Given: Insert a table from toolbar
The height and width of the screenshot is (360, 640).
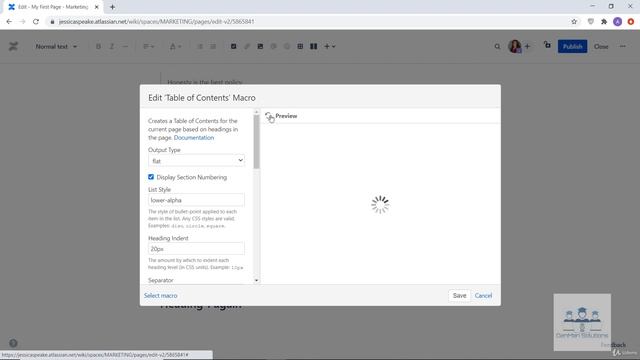Looking at the screenshot, I should pos(300,47).
